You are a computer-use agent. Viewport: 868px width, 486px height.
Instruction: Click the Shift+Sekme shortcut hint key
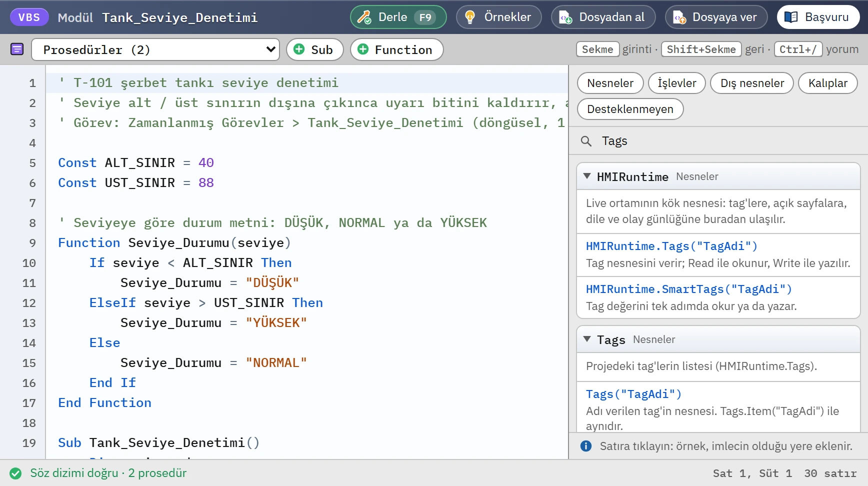tap(701, 49)
